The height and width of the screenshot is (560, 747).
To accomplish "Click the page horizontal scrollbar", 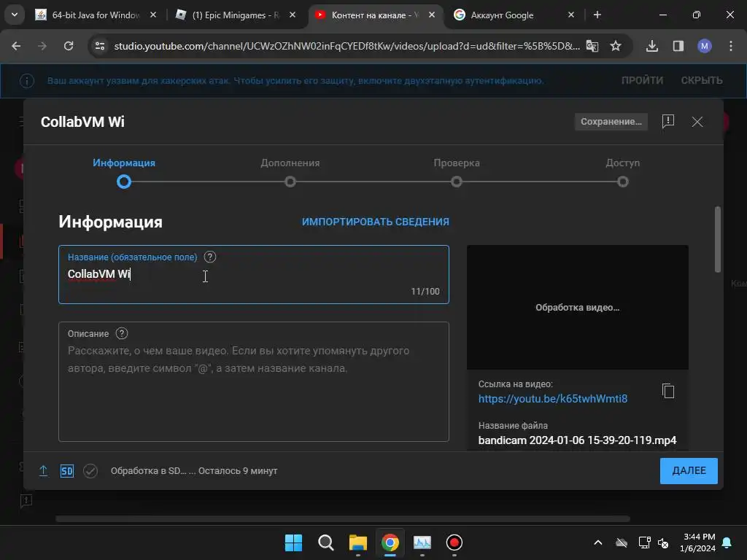I will point(343,519).
